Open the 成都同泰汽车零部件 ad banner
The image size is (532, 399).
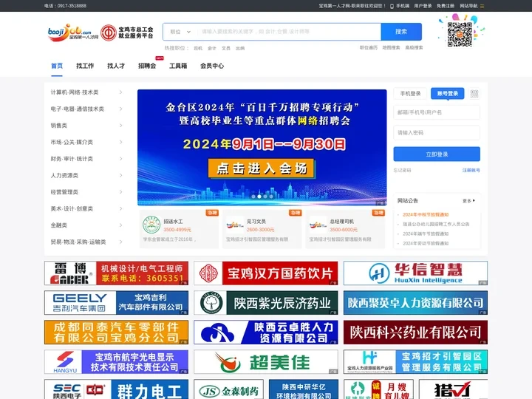tap(117, 332)
